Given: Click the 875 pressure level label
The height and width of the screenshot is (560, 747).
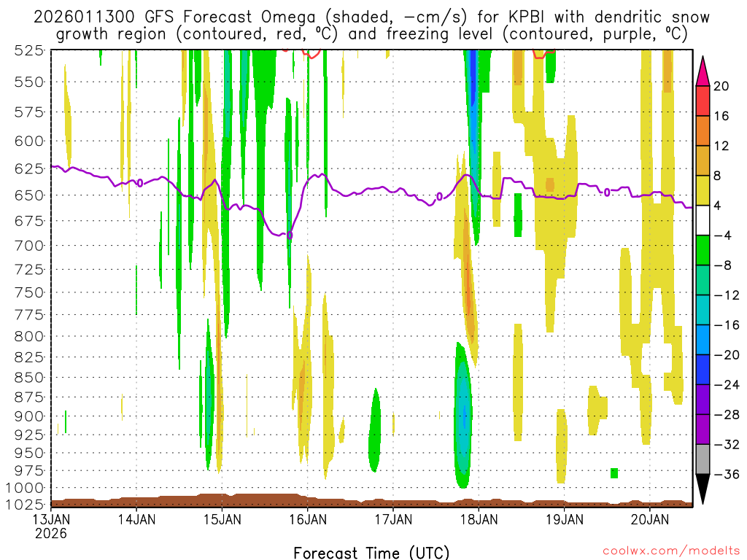Looking at the screenshot, I should pos(29,397).
